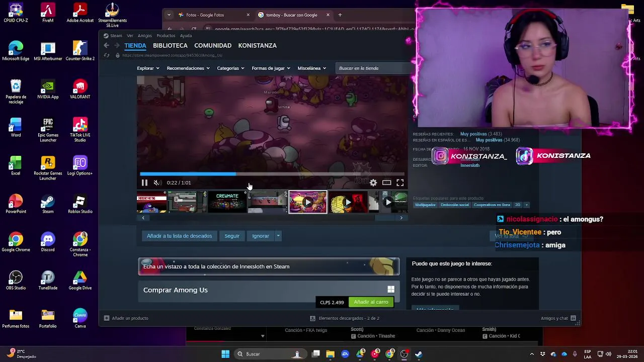This screenshot has height=362, width=644.
Task: Reload the Steam store page
Action: 106,55
